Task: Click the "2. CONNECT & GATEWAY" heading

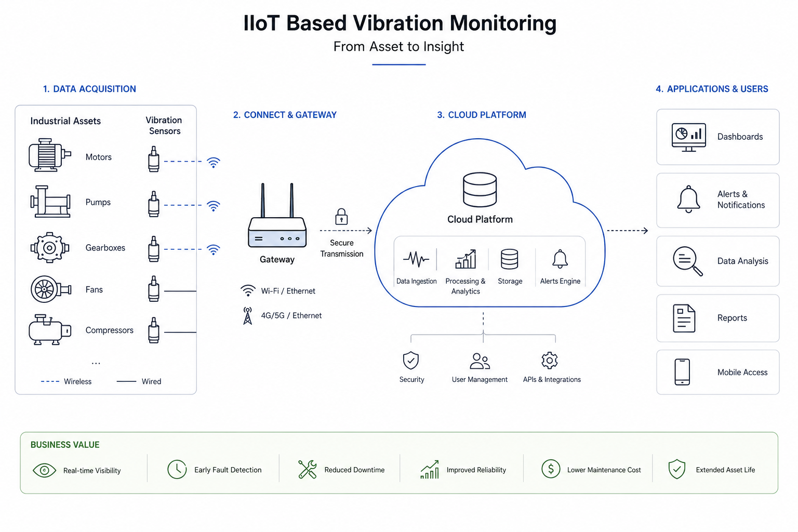Action: (x=285, y=115)
